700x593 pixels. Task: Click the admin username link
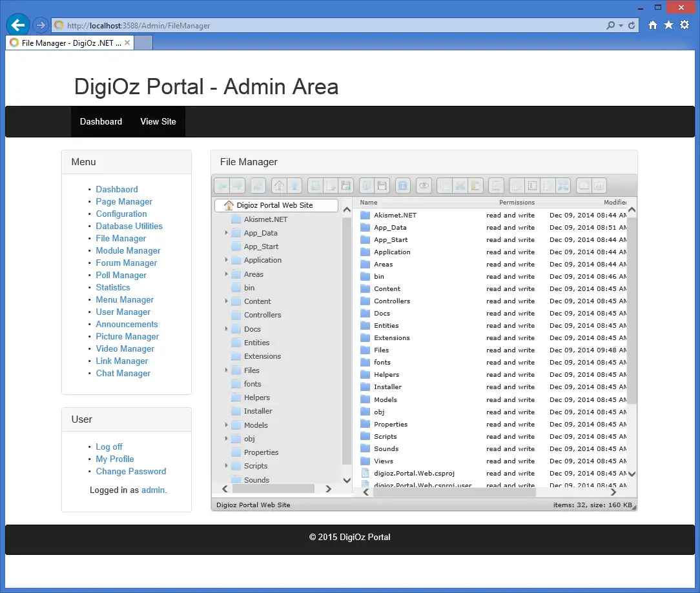point(153,490)
